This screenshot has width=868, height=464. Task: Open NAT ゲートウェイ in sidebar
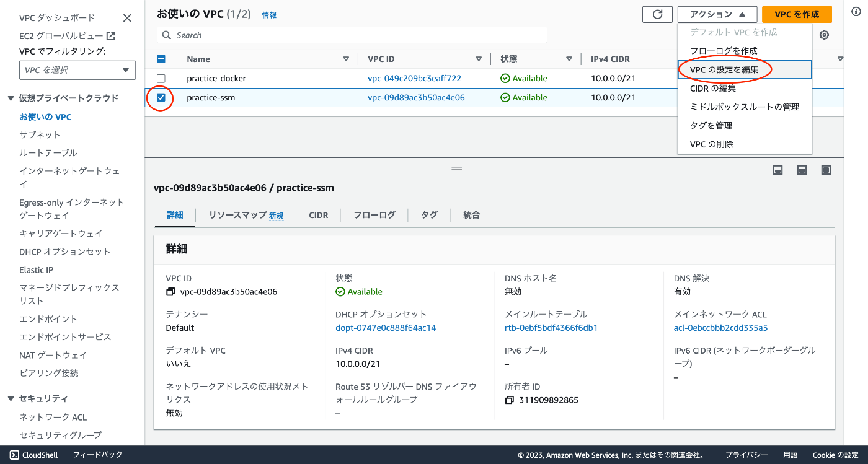(x=53, y=356)
